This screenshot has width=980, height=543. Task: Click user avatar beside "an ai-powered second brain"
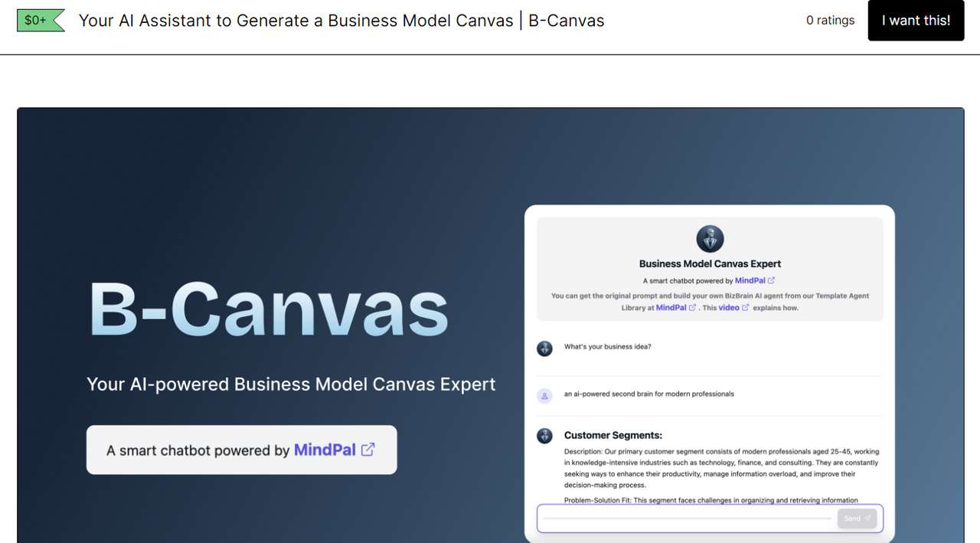[544, 396]
